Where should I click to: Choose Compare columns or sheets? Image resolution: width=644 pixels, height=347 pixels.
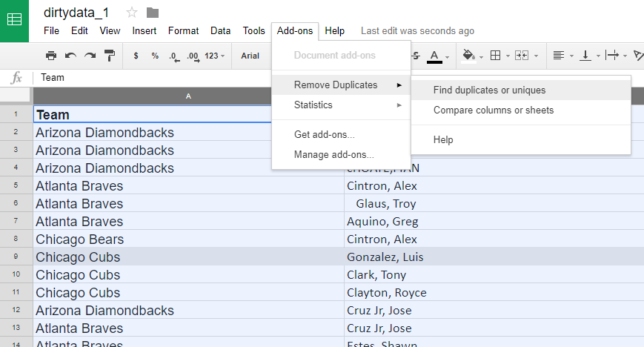tap(494, 110)
